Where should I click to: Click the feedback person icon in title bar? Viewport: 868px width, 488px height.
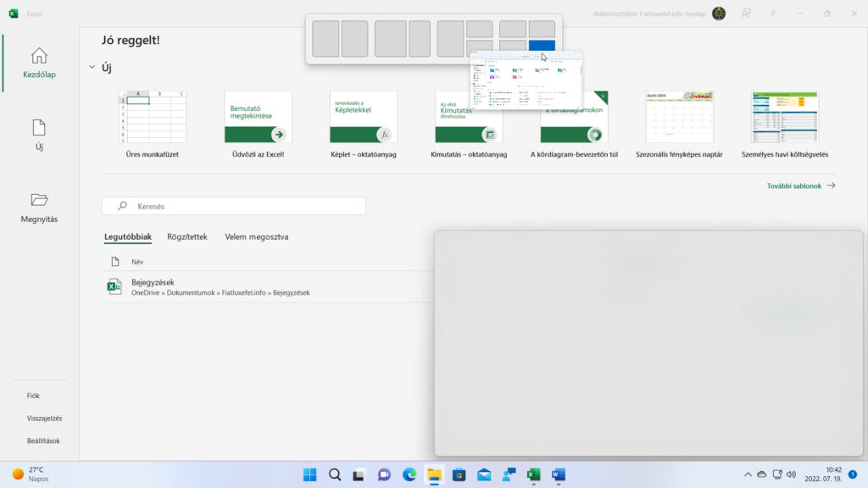pos(746,14)
